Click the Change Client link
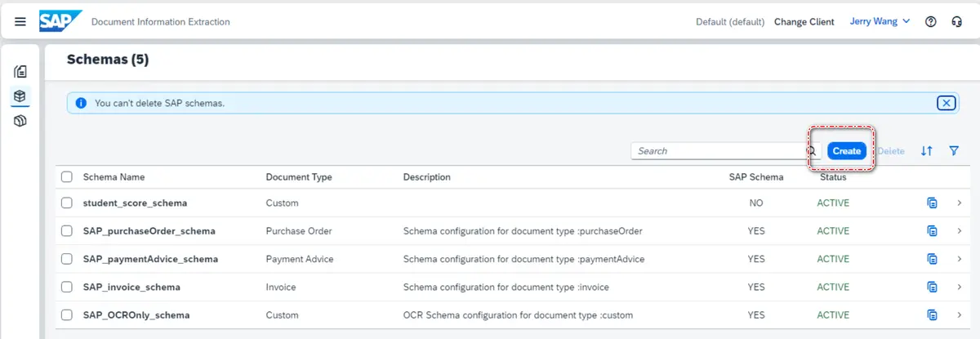Image resolution: width=980 pixels, height=339 pixels. coord(804,22)
